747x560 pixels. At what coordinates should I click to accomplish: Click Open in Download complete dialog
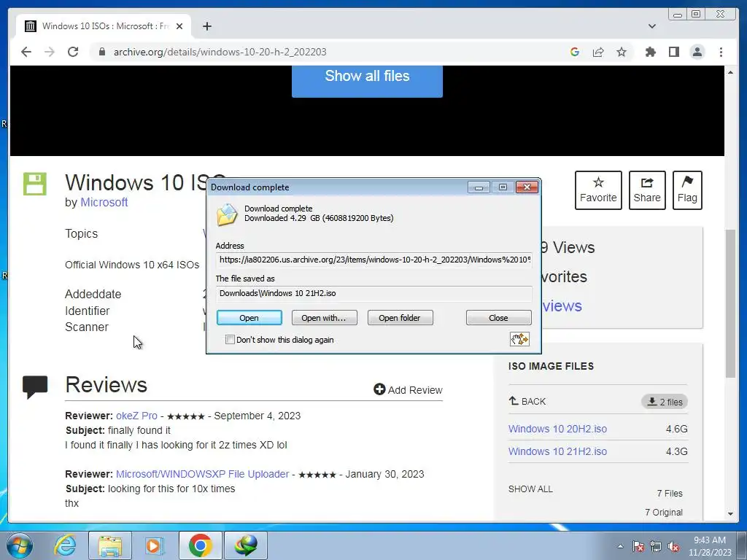[x=249, y=318]
